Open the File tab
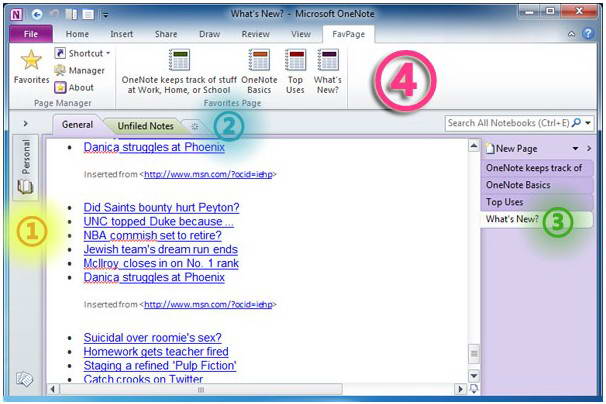This screenshot has height=404, width=606. click(31, 34)
